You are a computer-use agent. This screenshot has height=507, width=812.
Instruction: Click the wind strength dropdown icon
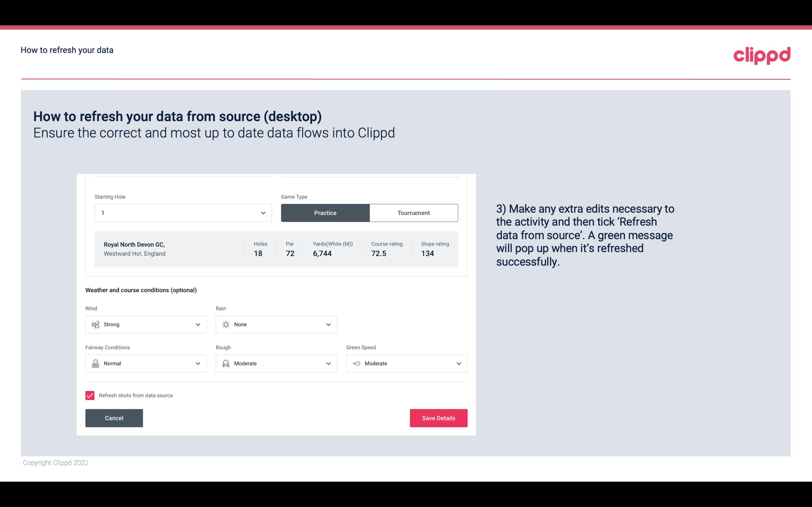198,324
